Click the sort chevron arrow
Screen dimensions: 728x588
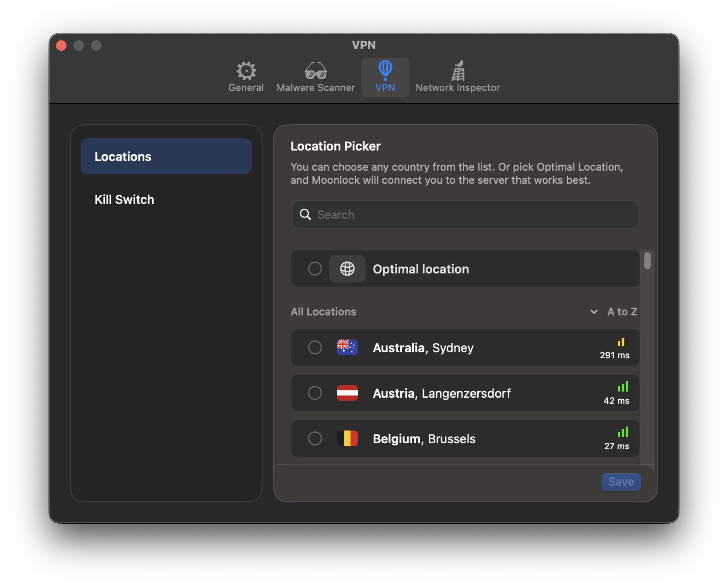pos(594,312)
